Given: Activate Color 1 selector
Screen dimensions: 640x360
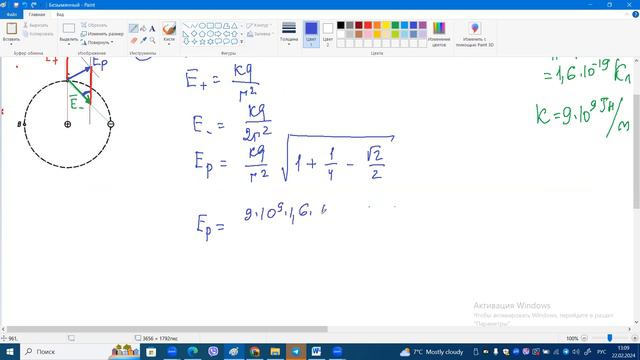Looking at the screenshot, I should coord(311,34).
